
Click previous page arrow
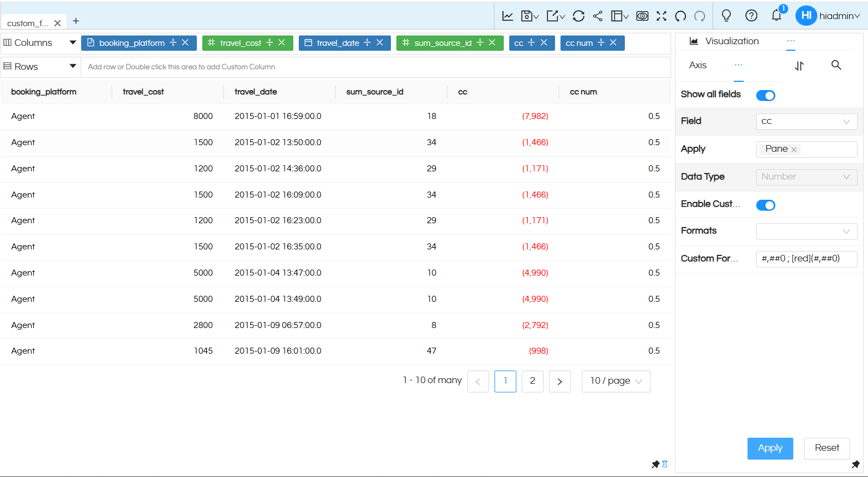478,381
